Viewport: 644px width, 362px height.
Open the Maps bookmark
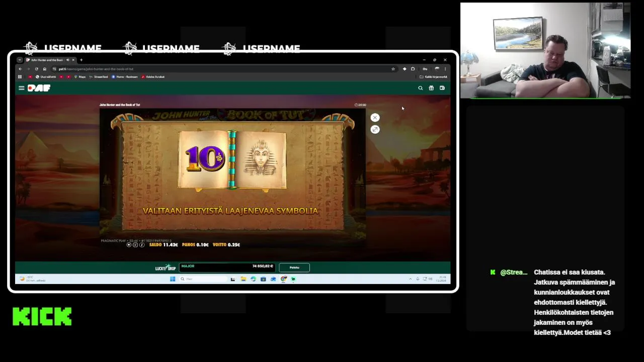pos(79,77)
